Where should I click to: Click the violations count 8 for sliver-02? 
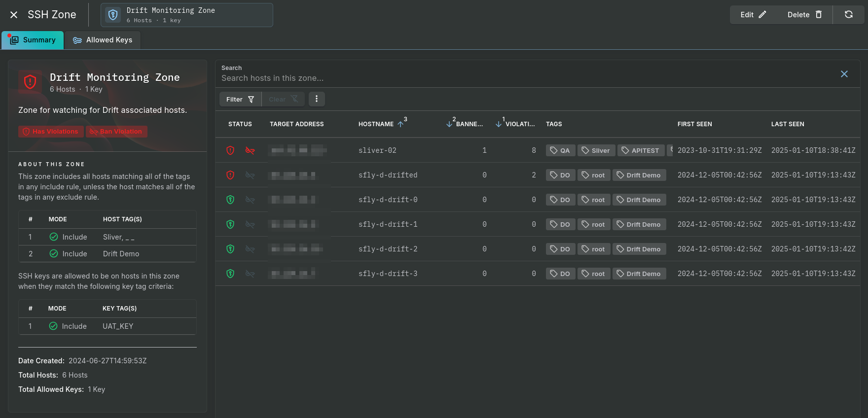click(x=534, y=150)
